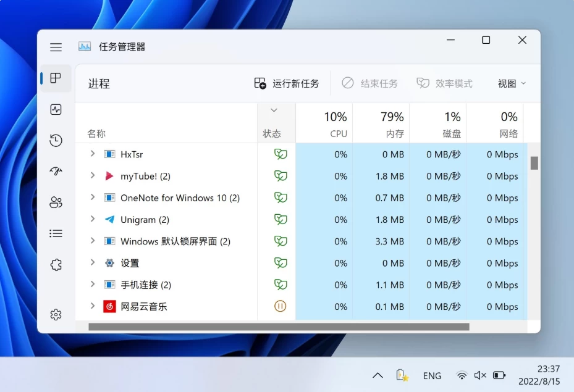Open the Details view in the sidebar
This screenshot has width=574, height=392.
pos(56,233)
